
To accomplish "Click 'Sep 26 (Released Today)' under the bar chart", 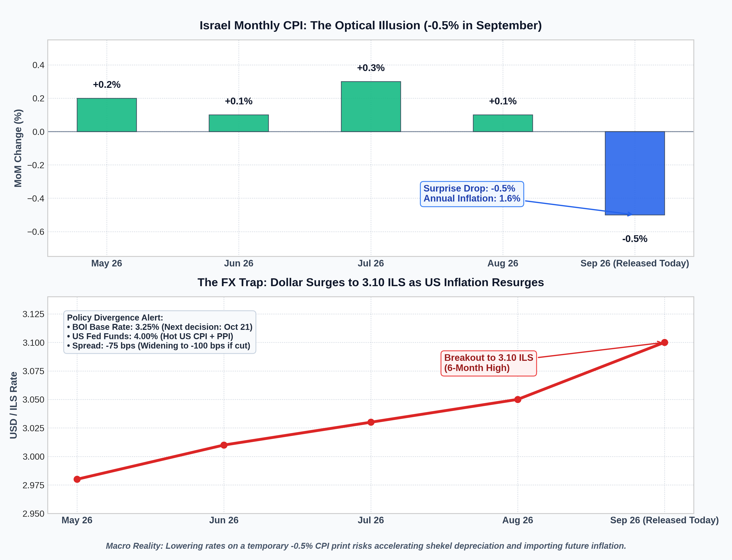I will 635,264.
